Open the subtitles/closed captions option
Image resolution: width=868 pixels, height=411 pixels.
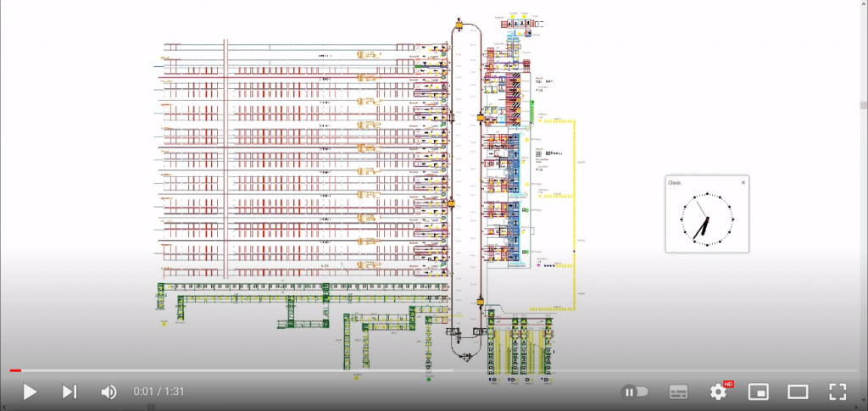click(678, 392)
